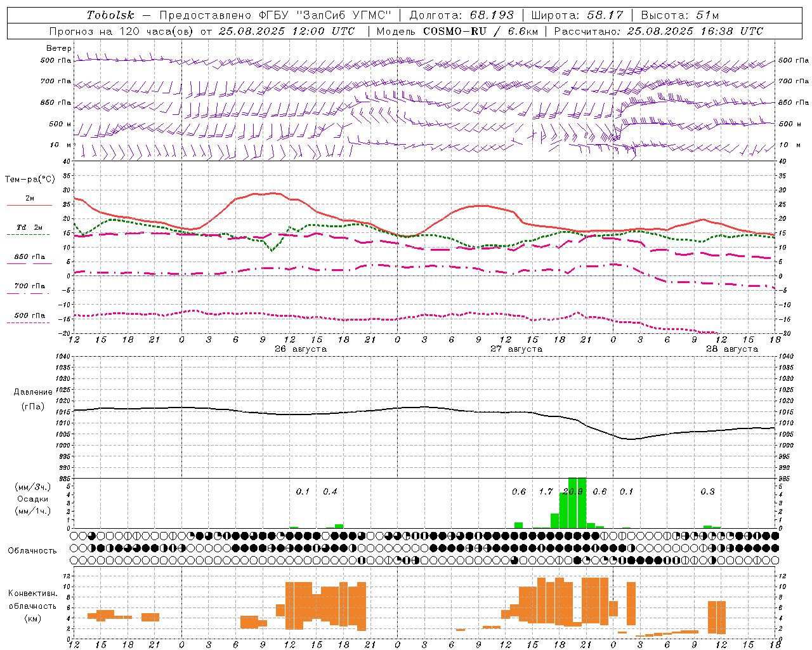Click the Облачность panel label
Viewport: 812px width, 650px height.
[32, 551]
